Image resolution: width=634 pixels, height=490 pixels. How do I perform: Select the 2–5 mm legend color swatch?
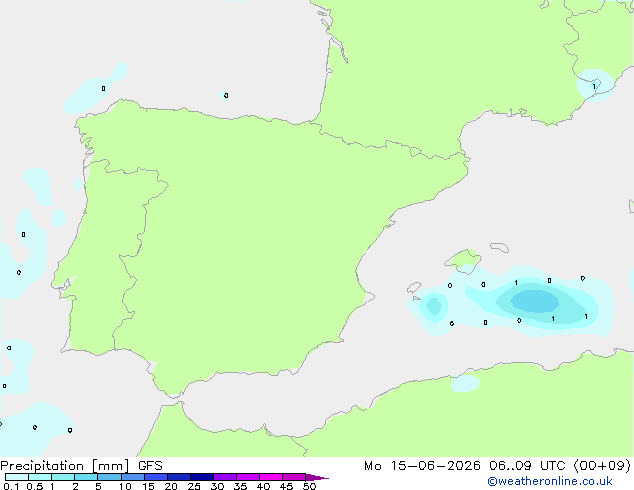(x=86, y=477)
